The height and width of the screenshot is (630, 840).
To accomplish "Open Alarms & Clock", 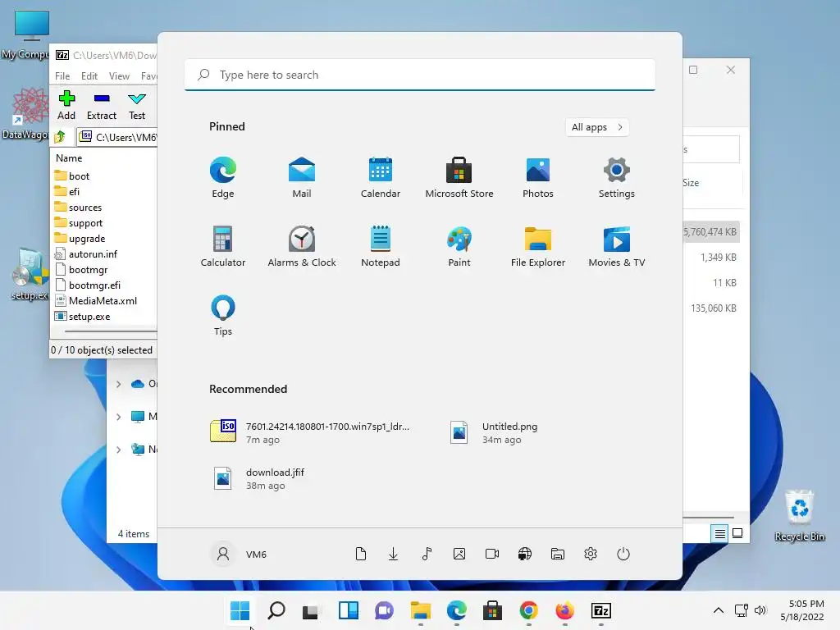I will (x=302, y=246).
